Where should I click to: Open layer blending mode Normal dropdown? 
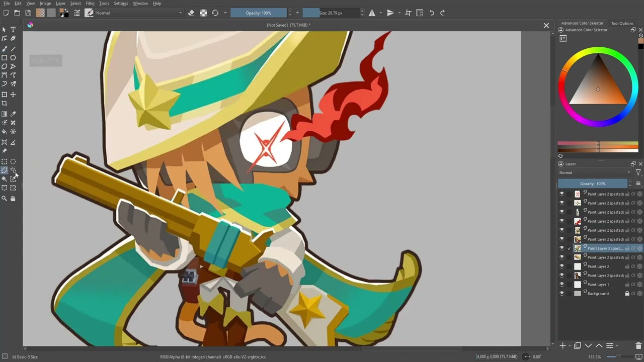[595, 172]
